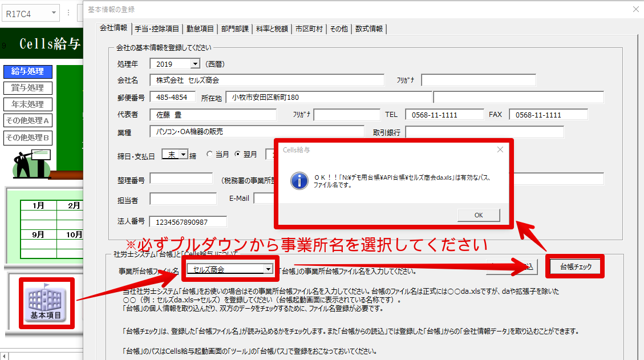The height and width of the screenshot is (360, 644).
Task: Click the フリガナ field beside 代表者
Action: point(347,115)
